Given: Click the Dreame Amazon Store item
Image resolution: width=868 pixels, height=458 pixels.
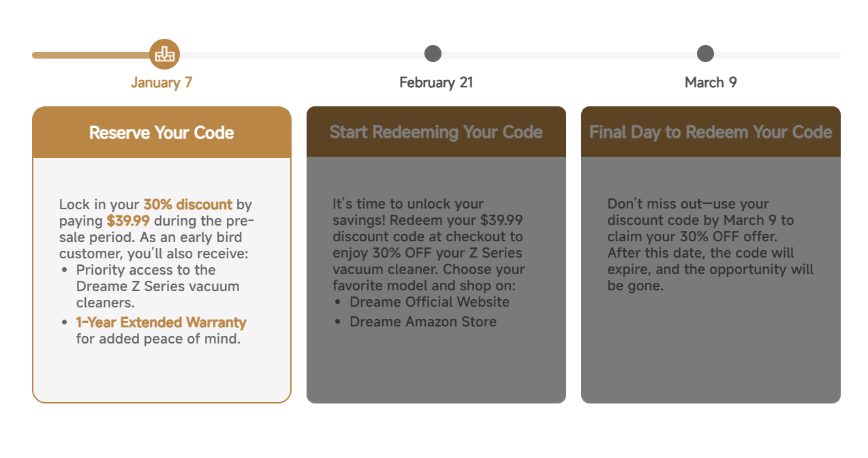Looking at the screenshot, I should [x=423, y=322].
